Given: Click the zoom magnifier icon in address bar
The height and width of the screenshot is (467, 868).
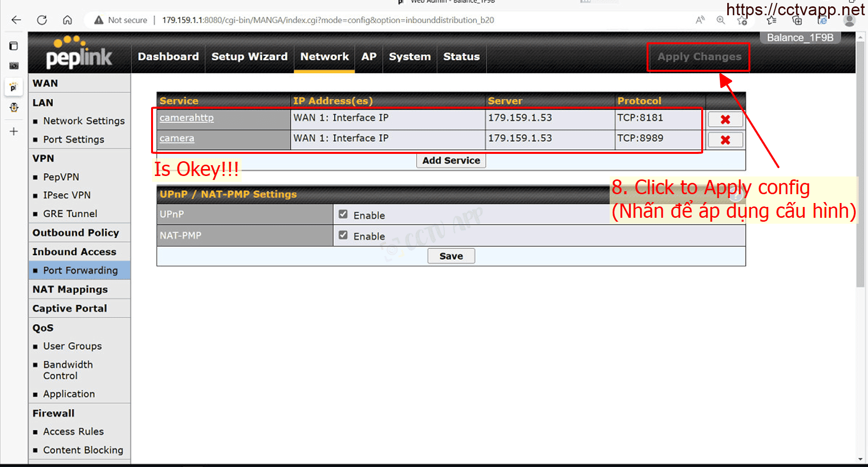Looking at the screenshot, I should click(x=720, y=20).
